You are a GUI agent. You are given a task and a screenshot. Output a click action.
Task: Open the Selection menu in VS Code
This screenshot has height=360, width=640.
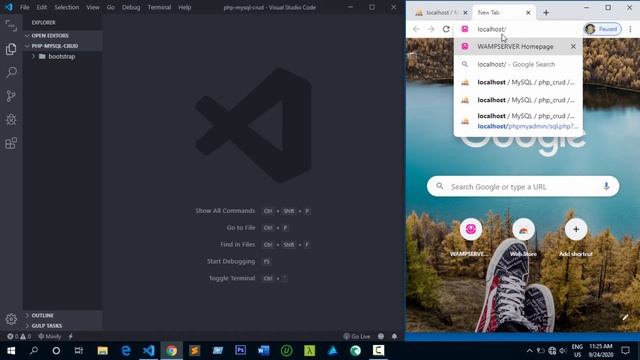pyautogui.click(x=67, y=7)
